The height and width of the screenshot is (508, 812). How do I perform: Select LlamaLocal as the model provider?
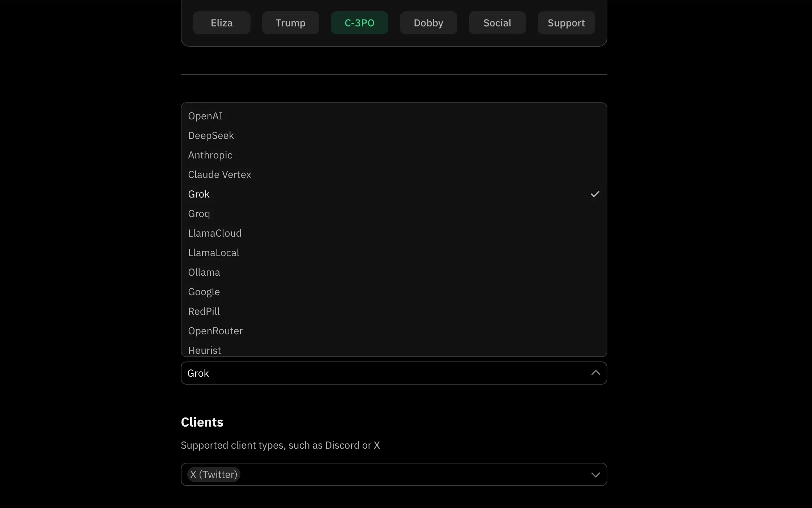point(213,252)
